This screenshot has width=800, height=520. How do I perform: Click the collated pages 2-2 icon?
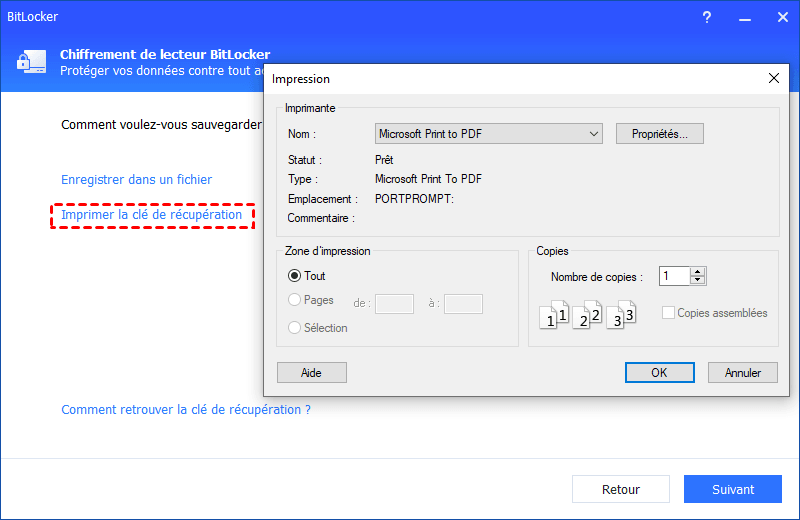587,314
